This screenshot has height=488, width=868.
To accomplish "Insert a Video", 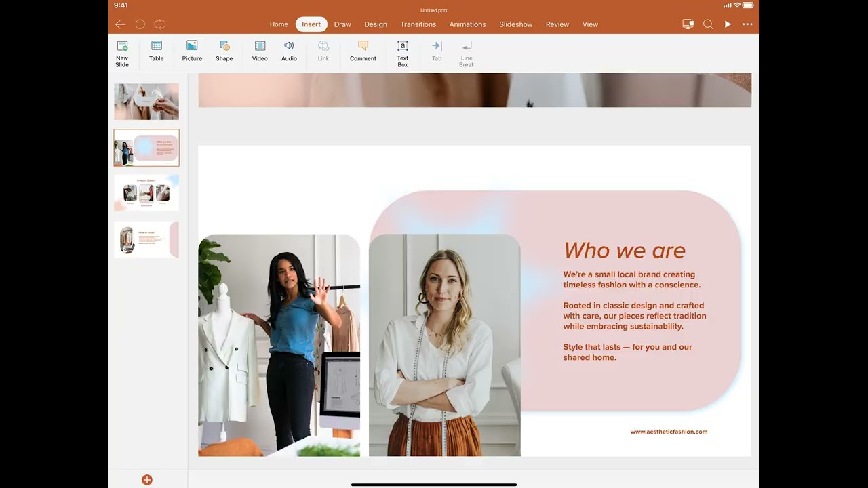I will tap(260, 52).
